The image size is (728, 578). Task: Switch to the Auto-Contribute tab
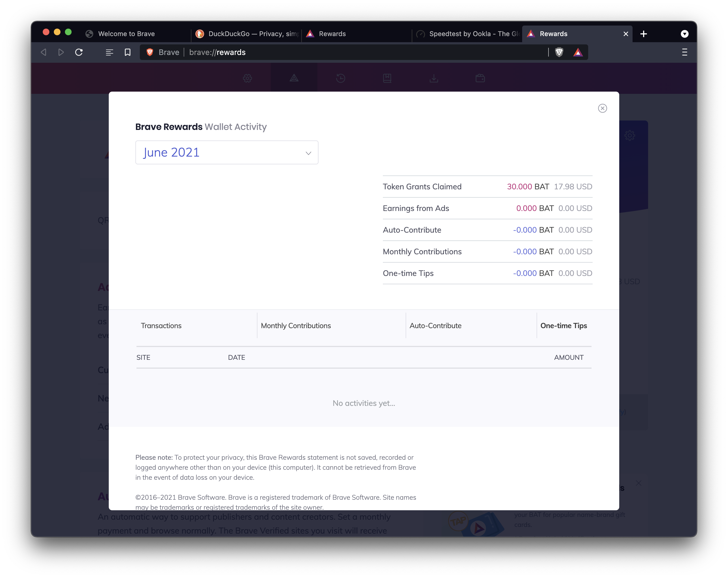435,326
